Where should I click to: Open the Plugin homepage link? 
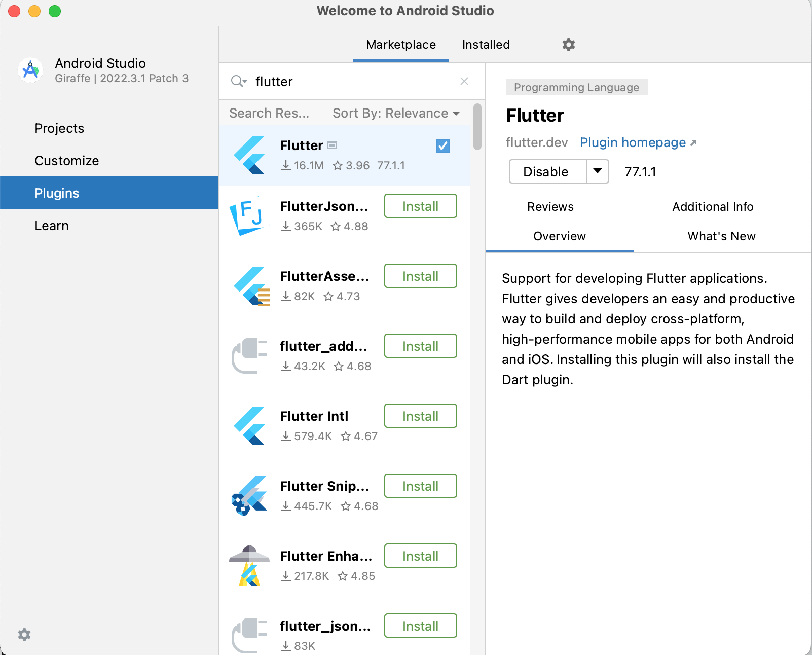[638, 142]
